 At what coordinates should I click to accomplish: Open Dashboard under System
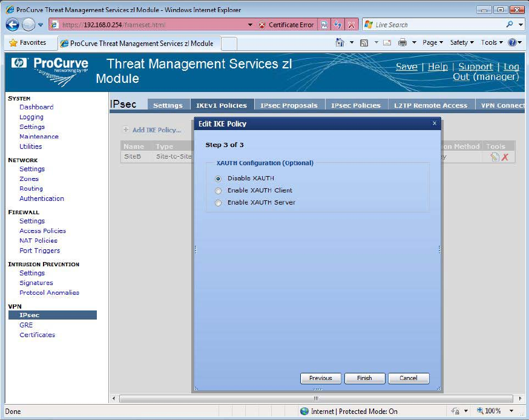[x=36, y=107]
